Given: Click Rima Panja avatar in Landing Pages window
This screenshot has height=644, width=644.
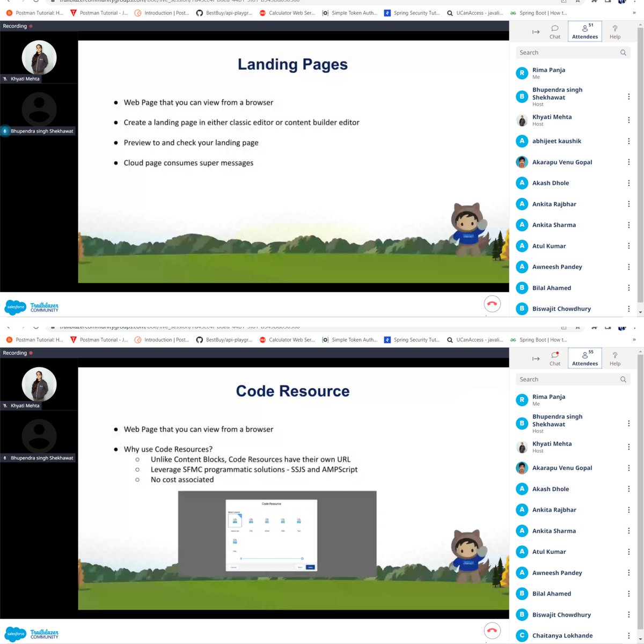Looking at the screenshot, I should (x=522, y=73).
